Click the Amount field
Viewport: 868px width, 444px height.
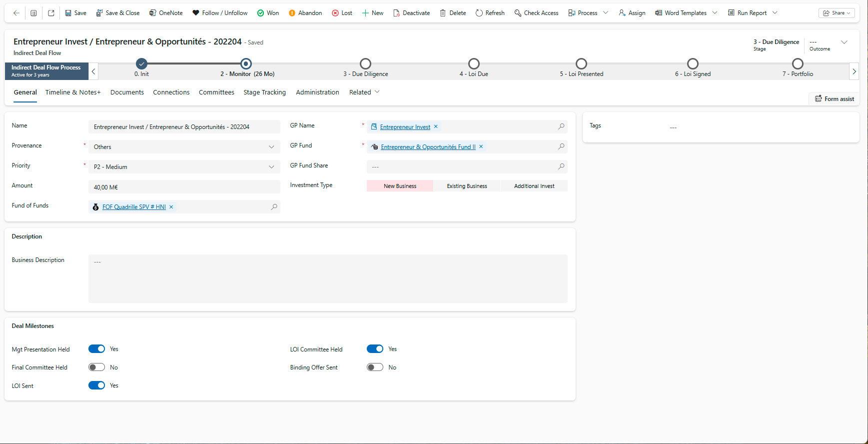click(184, 187)
